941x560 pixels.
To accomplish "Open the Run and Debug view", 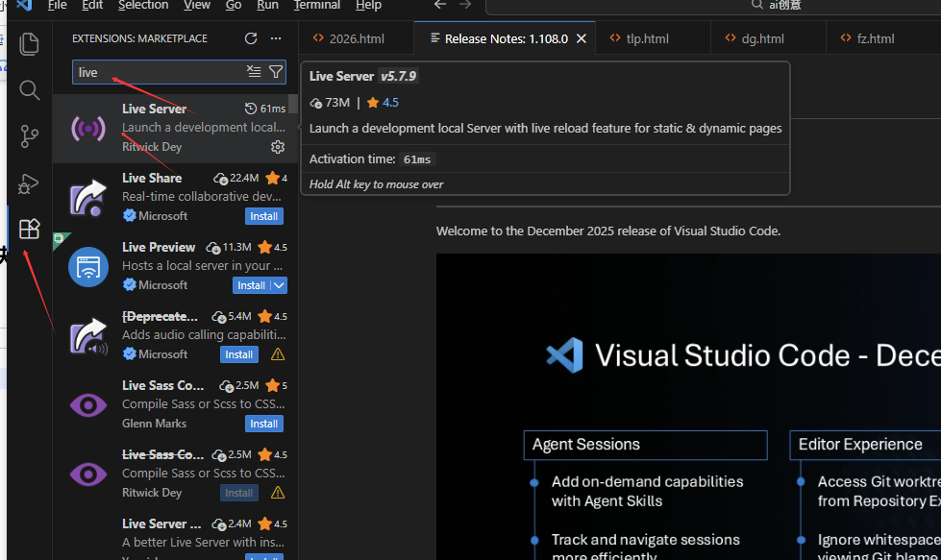I will click(30, 183).
